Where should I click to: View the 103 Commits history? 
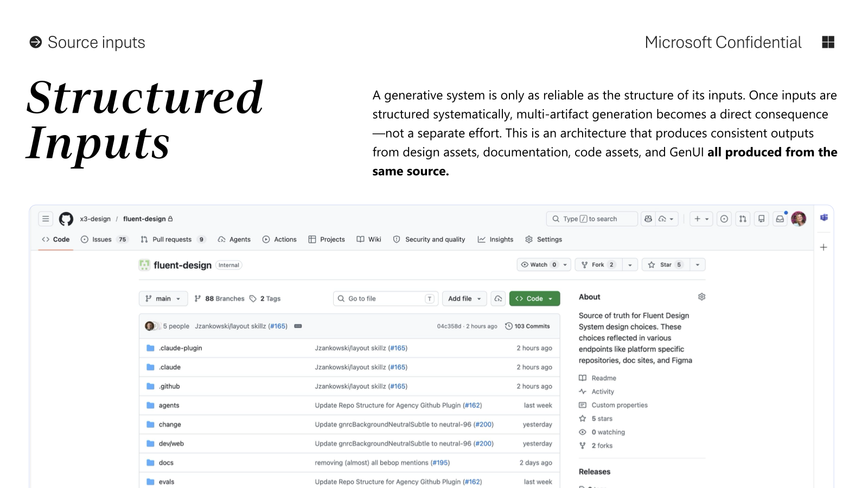[527, 326]
